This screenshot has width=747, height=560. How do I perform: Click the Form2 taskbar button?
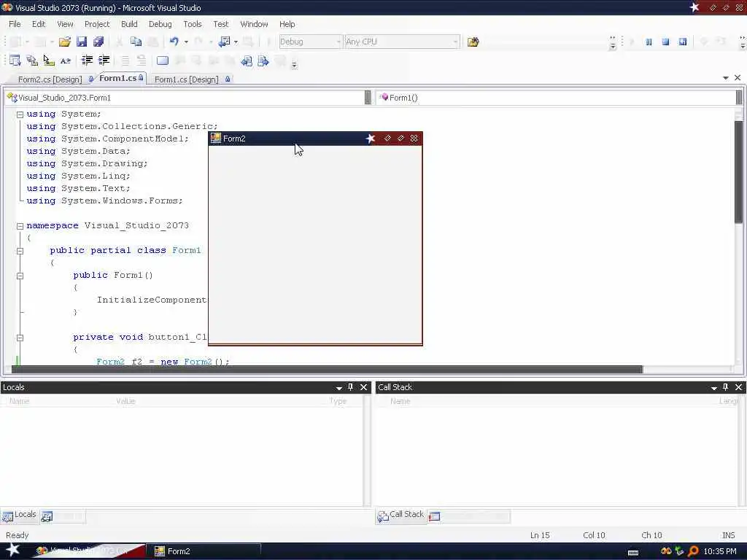tap(204, 551)
